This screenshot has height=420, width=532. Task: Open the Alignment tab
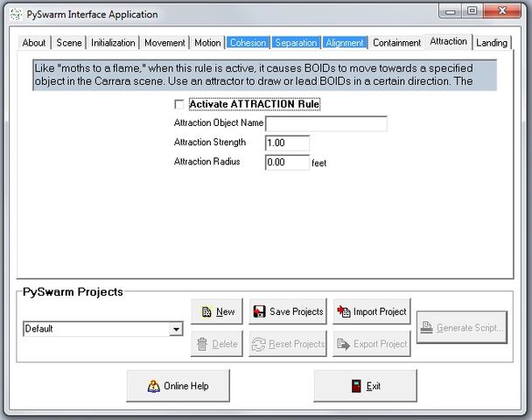click(x=345, y=43)
